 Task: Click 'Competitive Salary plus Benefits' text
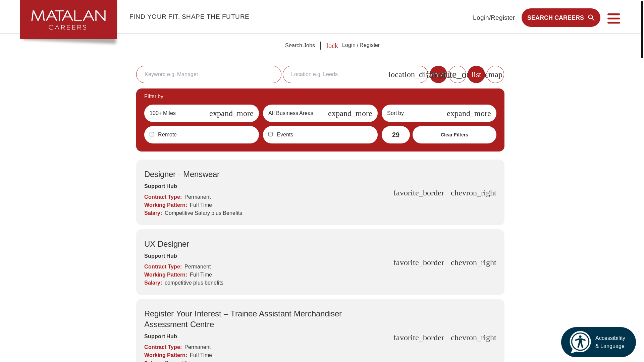click(x=203, y=213)
